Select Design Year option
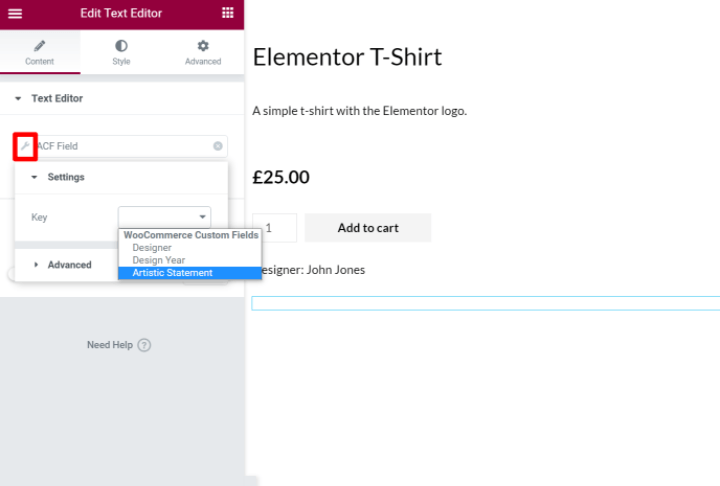 click(159, 260)
